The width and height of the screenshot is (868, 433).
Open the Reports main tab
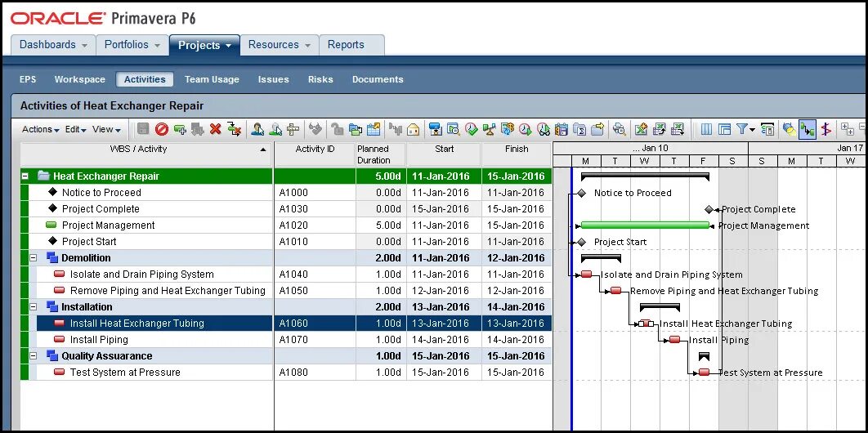click(x=351, y=45)
